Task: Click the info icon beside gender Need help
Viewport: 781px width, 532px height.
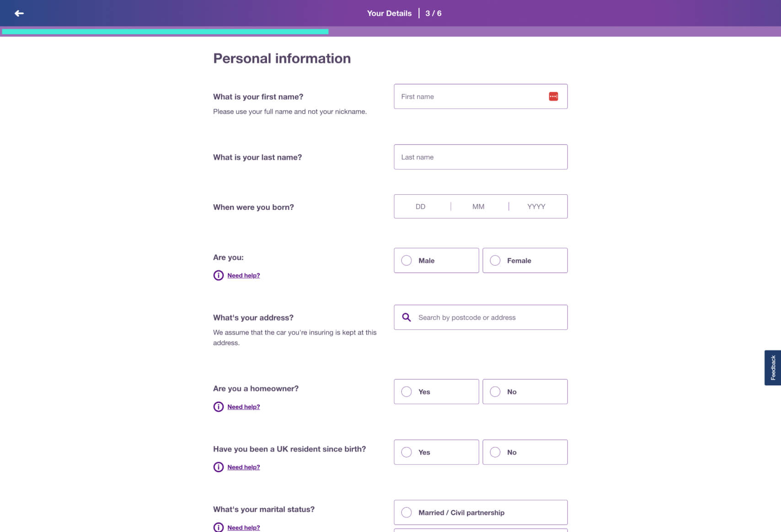Action: point(219,275)
